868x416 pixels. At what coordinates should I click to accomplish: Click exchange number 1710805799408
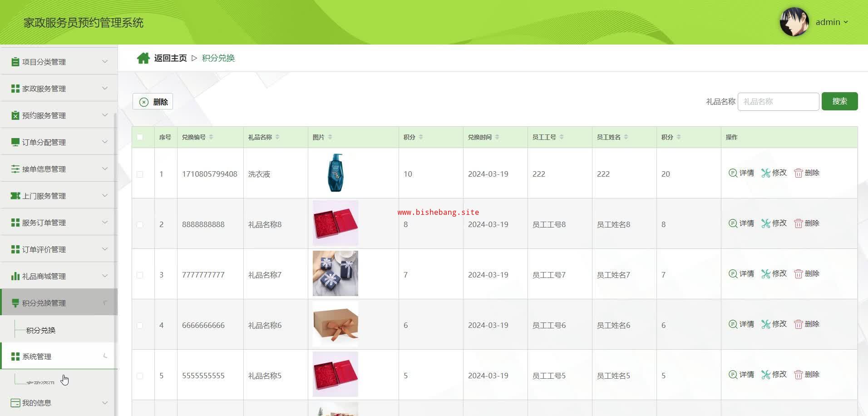click(x=210, y=174)
